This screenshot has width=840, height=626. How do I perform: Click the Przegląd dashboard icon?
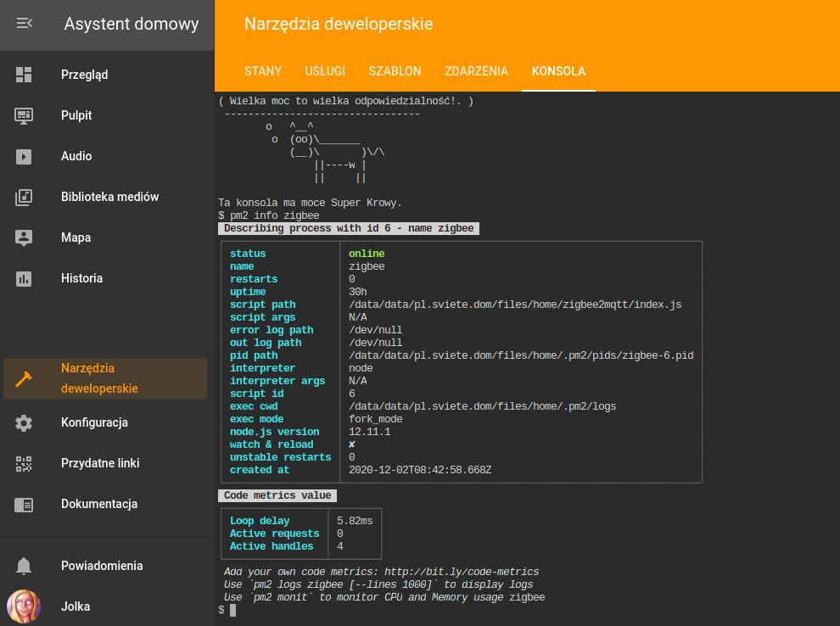[x=24, y=75]
